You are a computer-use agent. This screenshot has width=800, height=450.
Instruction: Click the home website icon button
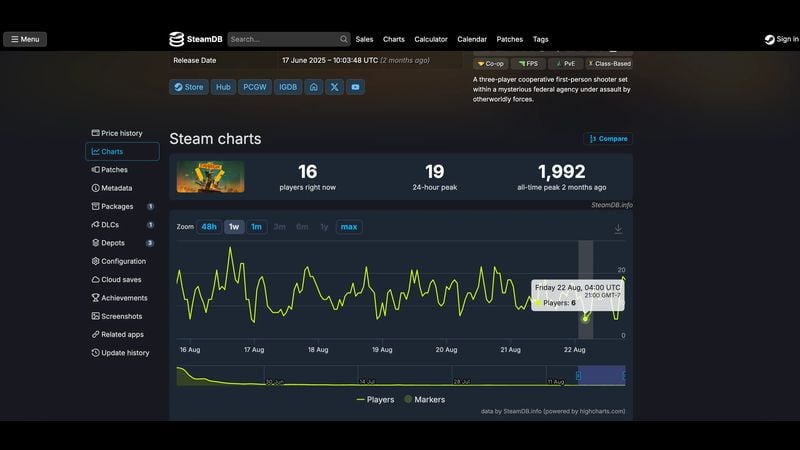pos(314,87)
